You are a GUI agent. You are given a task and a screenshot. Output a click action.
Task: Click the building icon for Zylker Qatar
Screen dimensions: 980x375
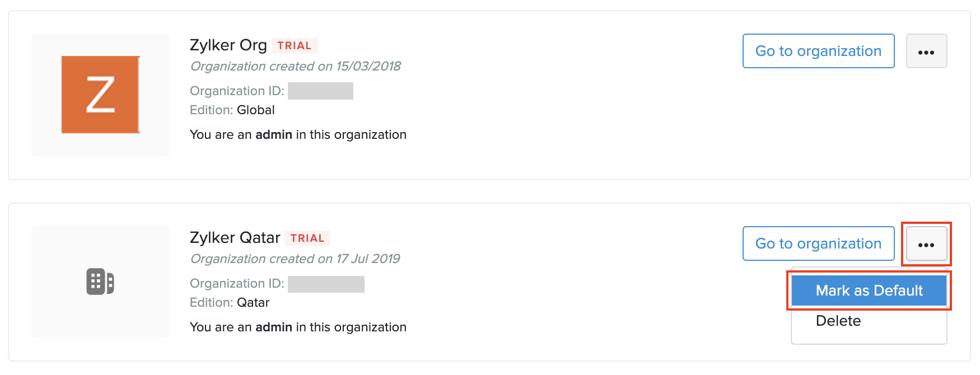pyautogui.click(x=100, y=282)
